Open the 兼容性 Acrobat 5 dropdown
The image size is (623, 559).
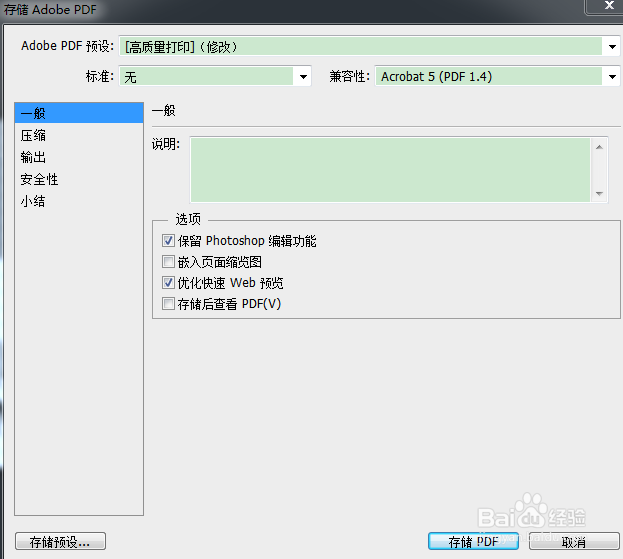click(x=497, y=76)
